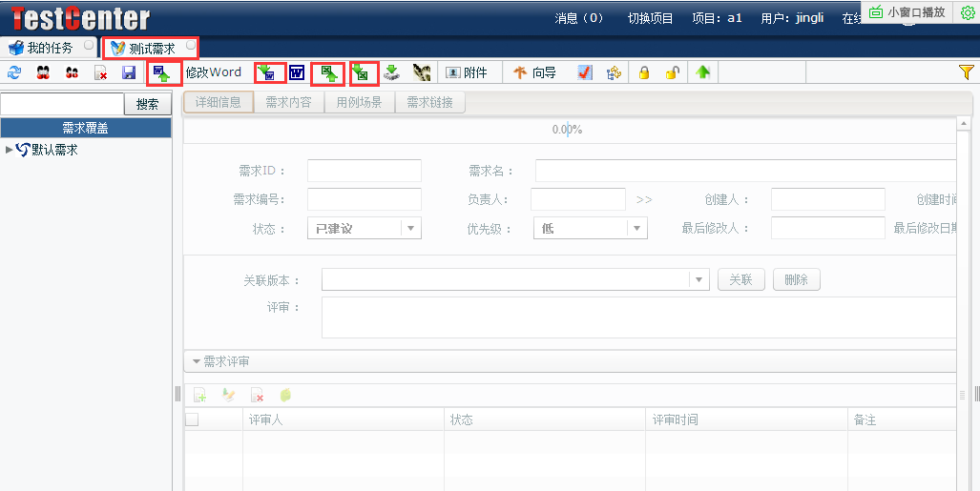
Task: Open 附件 attachments from the toolbar
Action: coord(467,73)
